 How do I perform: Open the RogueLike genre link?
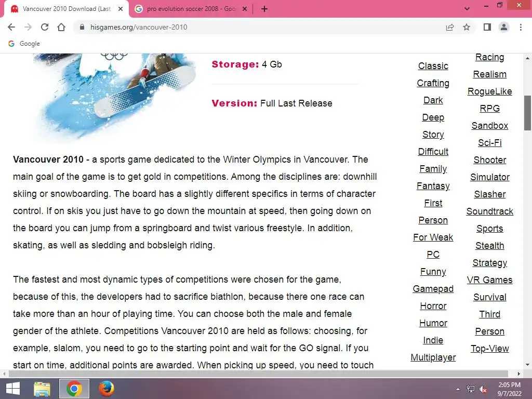489,91
